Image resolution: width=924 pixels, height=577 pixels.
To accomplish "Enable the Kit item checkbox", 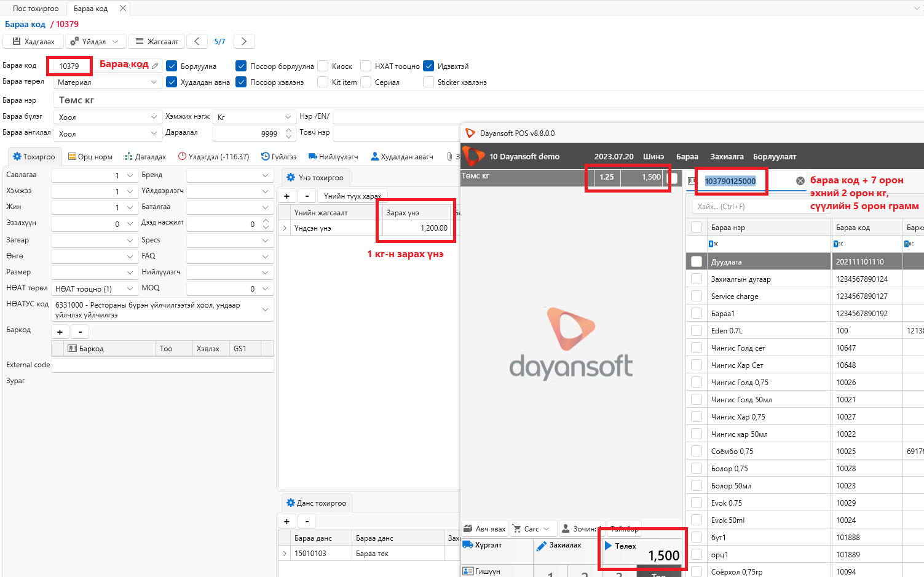I will (x=323, y=82).
